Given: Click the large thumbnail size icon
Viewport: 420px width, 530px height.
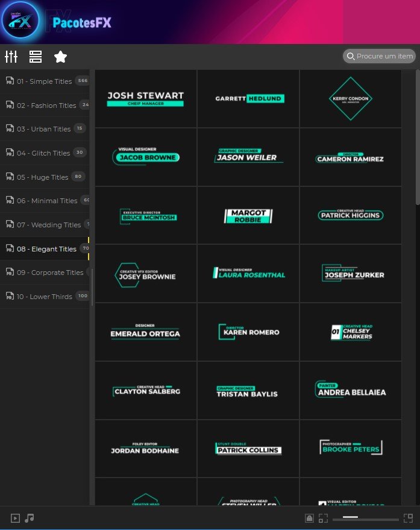Looking at the screenshot, I should [x=408, y=518].
